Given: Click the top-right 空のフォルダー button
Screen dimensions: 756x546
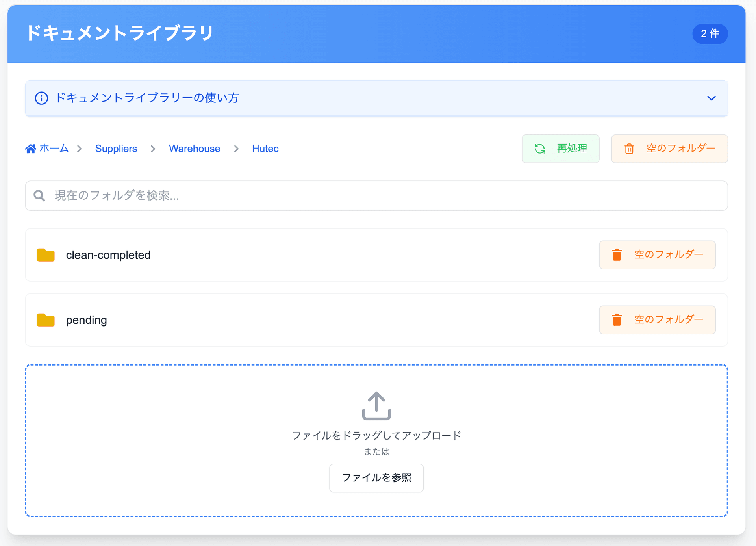Looking at the screenshot, I should (x=669, y=149).
